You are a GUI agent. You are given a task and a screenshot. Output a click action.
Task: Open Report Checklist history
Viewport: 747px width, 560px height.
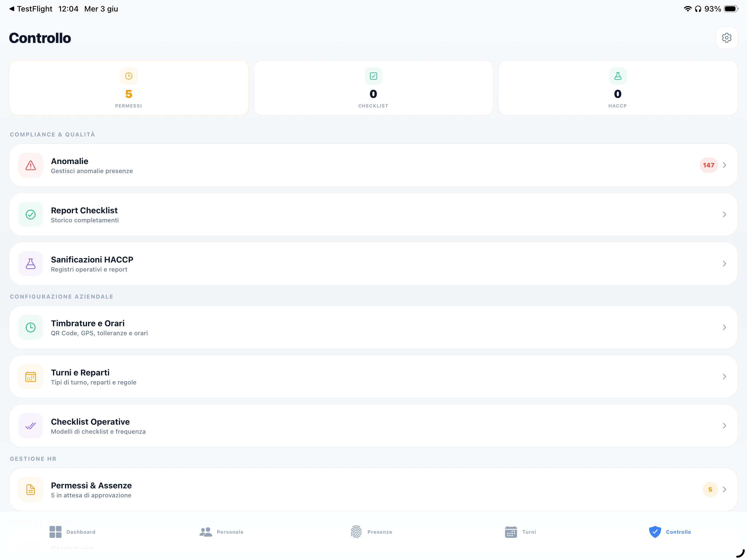pyautogui.click(x=373, y=214)
